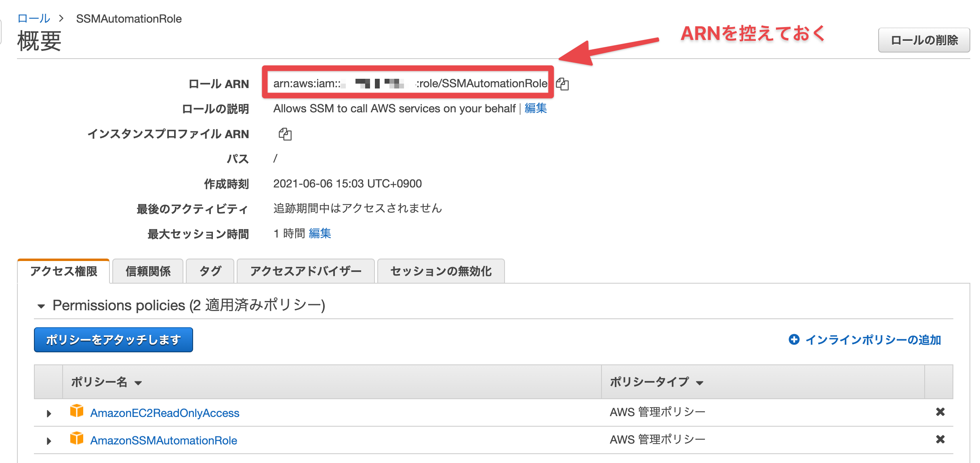Click the インラインポリシーの追加 link

(x=873, y=340)
